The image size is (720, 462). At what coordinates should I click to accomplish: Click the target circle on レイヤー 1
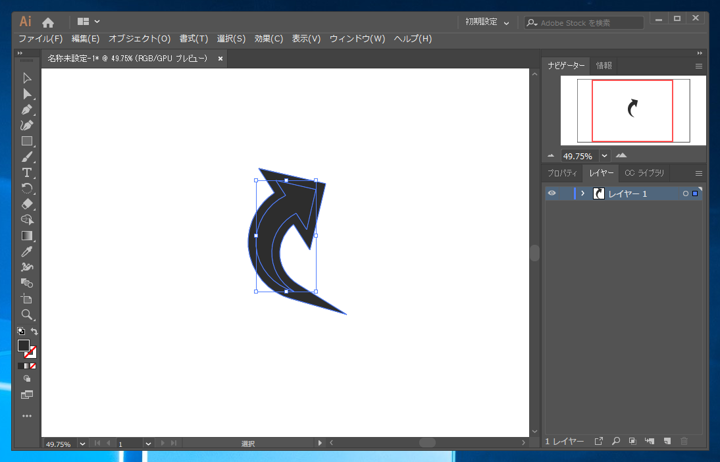click(x=685, y=193)
